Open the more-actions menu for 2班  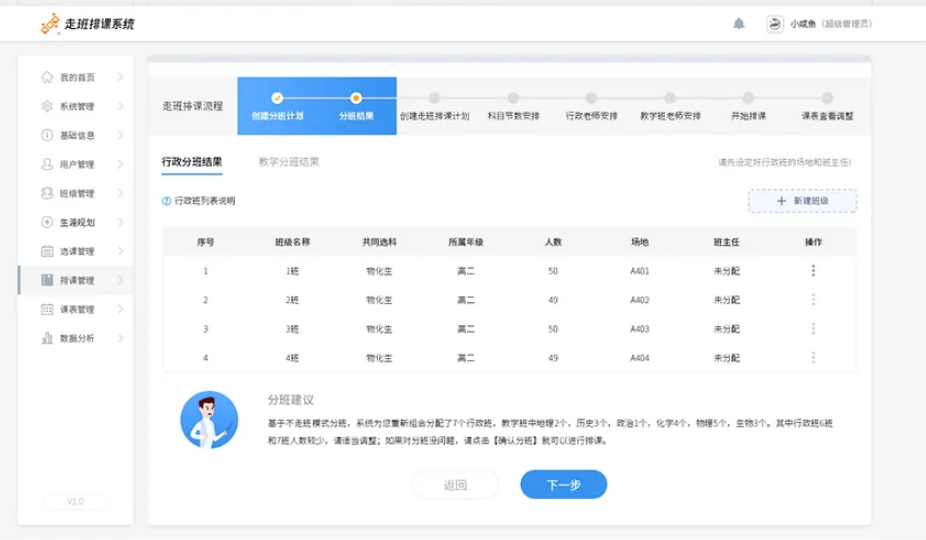tap(813, 300)
